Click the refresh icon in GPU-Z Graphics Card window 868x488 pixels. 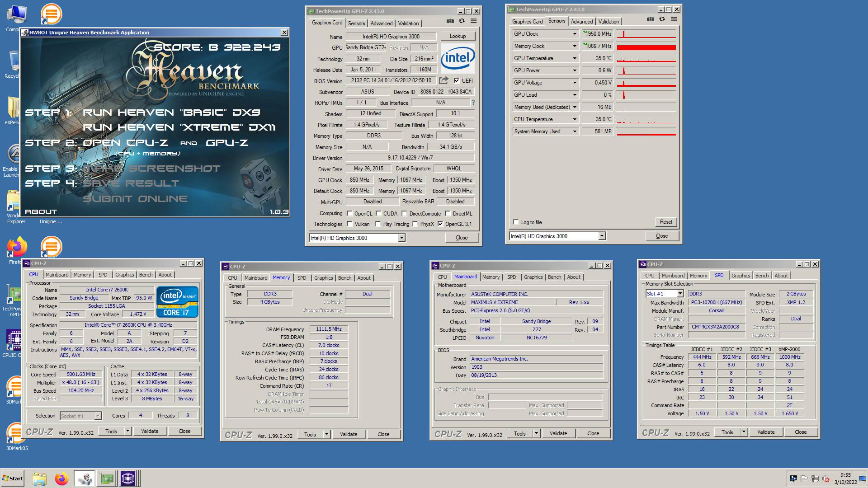pyautogui.click(x=462, y=21)
